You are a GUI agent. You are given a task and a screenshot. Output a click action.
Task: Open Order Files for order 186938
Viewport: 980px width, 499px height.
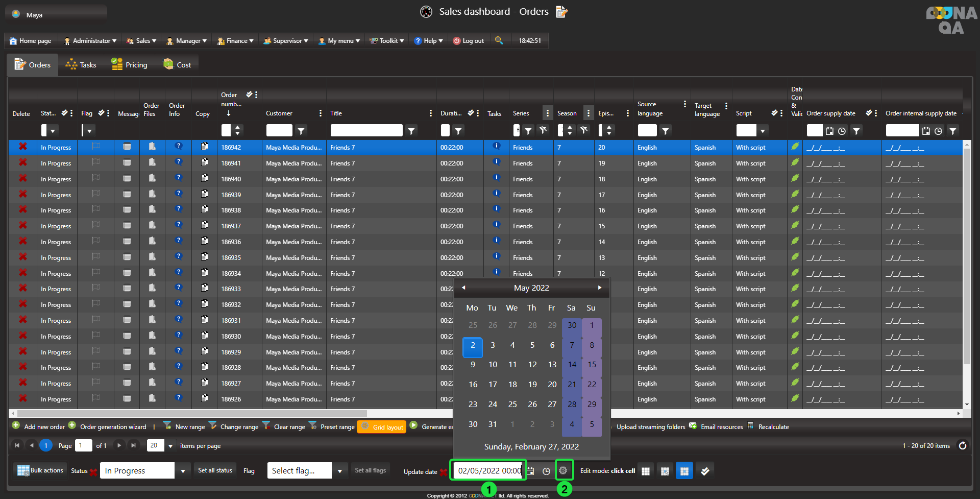(152, 209)
